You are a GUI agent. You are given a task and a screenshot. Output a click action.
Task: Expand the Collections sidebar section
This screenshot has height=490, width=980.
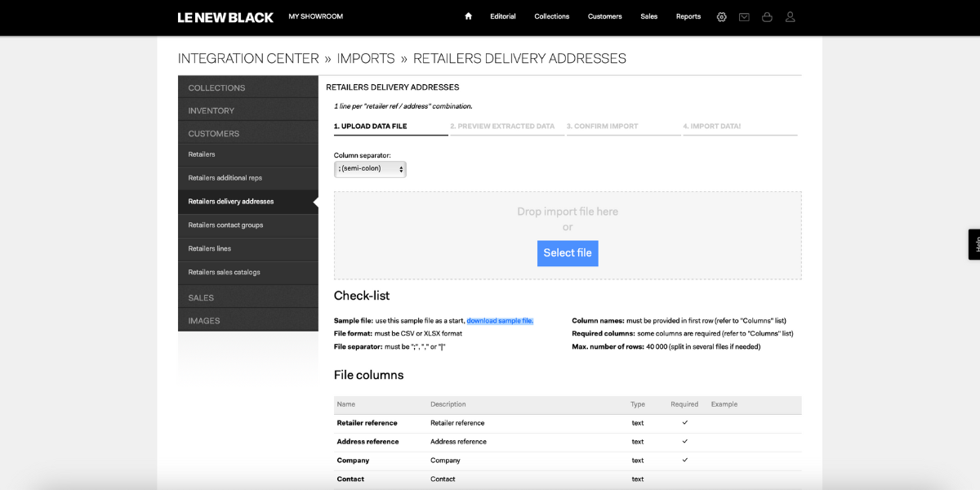pyautogui.click(x=248, y=87)
